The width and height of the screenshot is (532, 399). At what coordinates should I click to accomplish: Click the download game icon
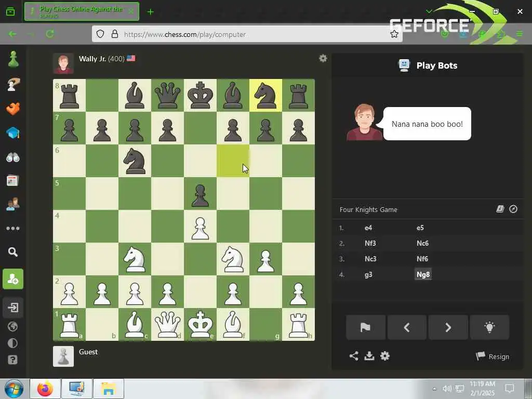[x=369, y=356]
